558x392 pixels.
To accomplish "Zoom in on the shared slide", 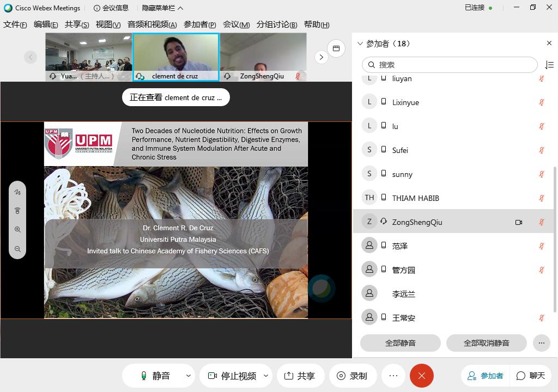I will tap(17, 230).
